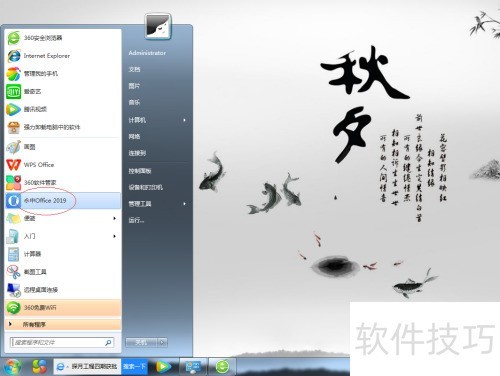500x376 pixels.
Task: Open 360安全浏览器 from the Start menu
Action: point(63,38)
